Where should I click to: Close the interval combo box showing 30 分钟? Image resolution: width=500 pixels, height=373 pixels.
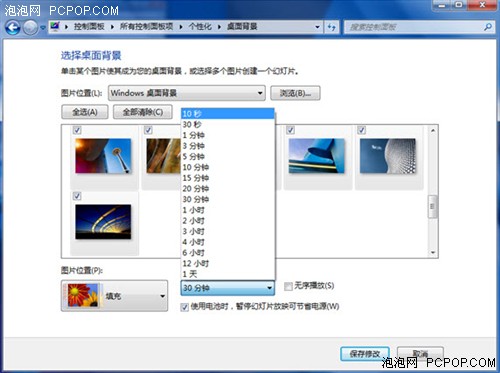coord(228,288)
